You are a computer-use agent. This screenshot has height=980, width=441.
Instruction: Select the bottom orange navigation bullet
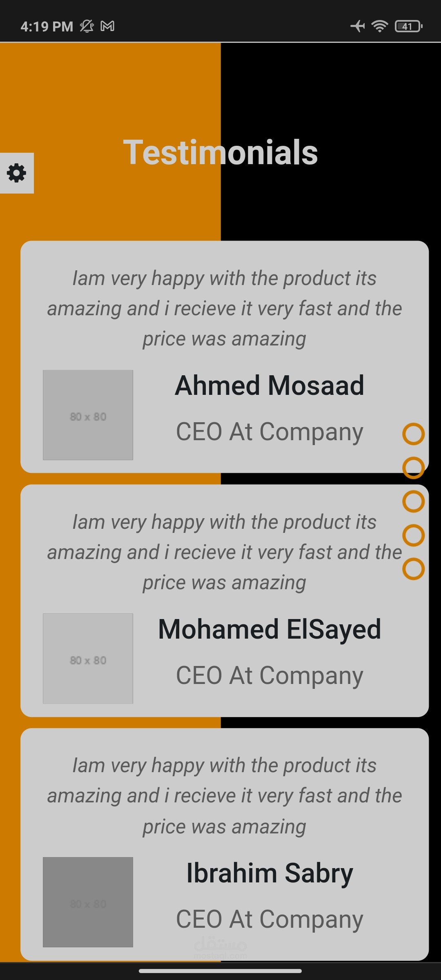point(413,569)
